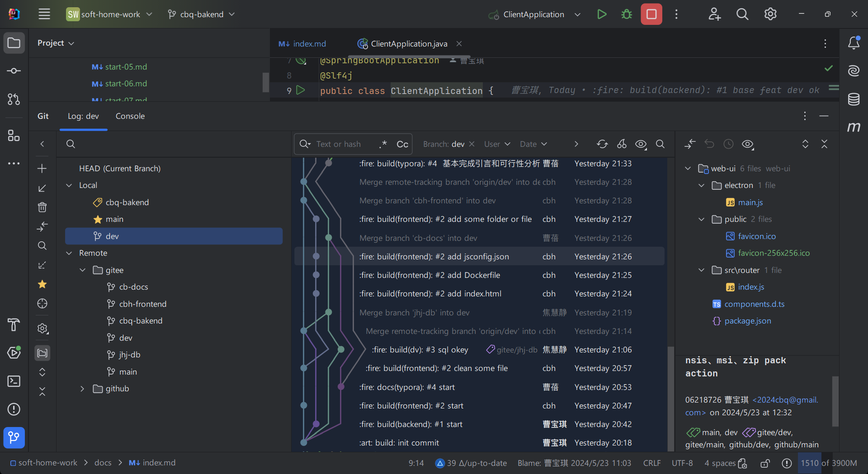Open the AI Assistant spiral icon

pyautogui.click(x=854, y=71)
